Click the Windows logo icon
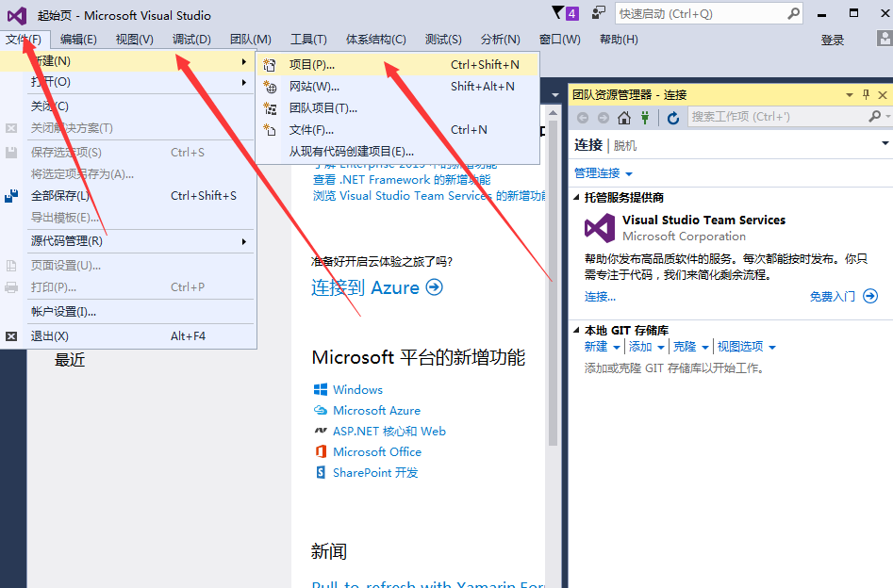Viewport: 893px width, 588px height. pyautogui.click(x=321, y=389)
